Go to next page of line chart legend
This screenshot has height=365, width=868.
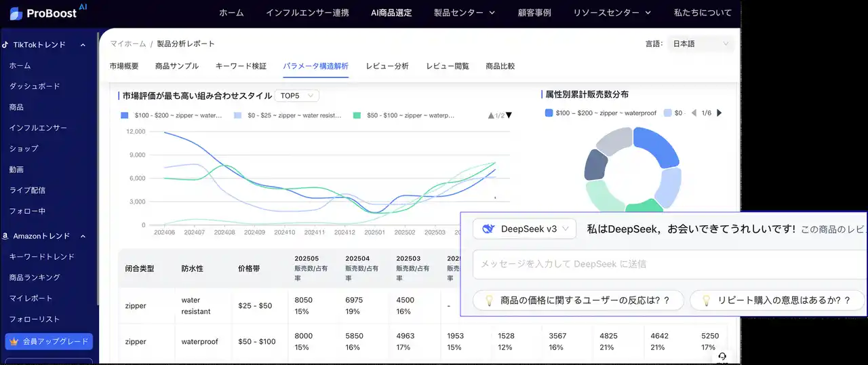tap(509, 115)
